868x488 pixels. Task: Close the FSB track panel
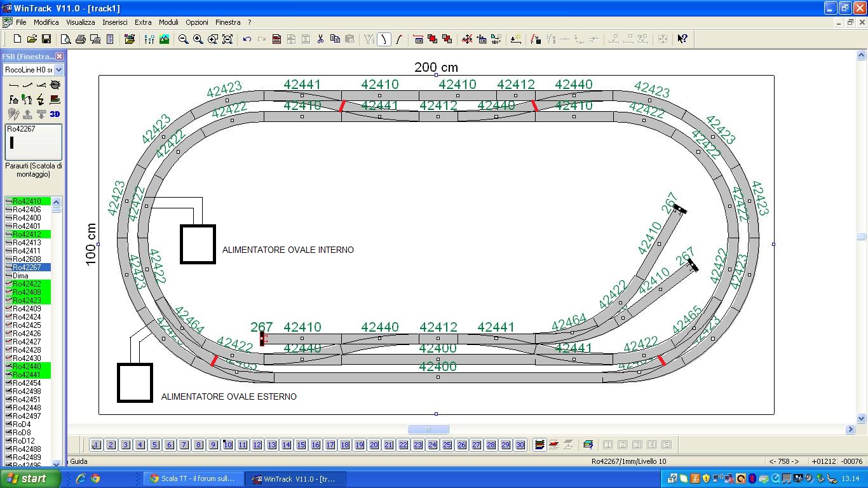click(x=60, y=57)
